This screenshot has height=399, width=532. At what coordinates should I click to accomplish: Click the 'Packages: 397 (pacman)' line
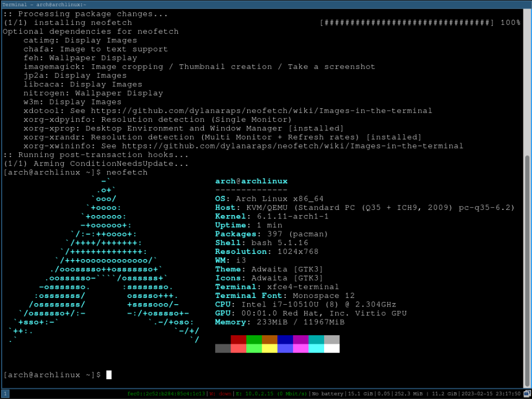[x=272, y=234]
